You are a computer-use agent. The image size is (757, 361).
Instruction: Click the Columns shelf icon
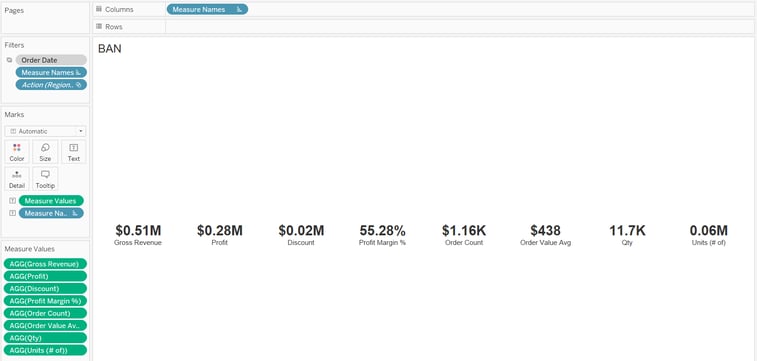click(98, 9)
